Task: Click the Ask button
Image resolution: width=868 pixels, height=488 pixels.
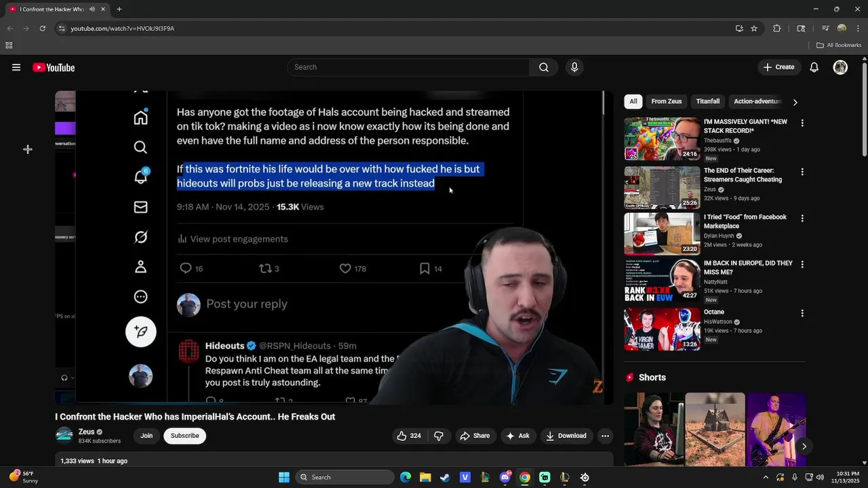Action: [x=517, y=436]
